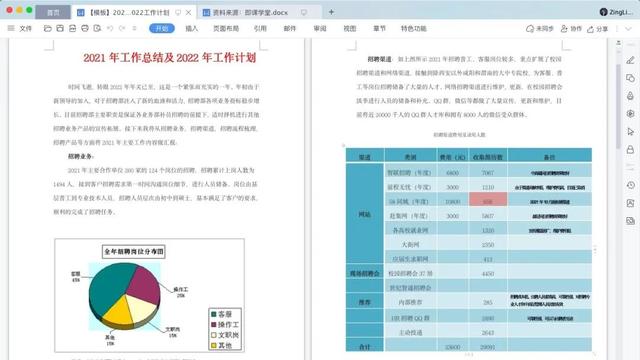The image size is (640, 360).
Task: Click the 推荐 row header cell
Action: tap(364, 302)
